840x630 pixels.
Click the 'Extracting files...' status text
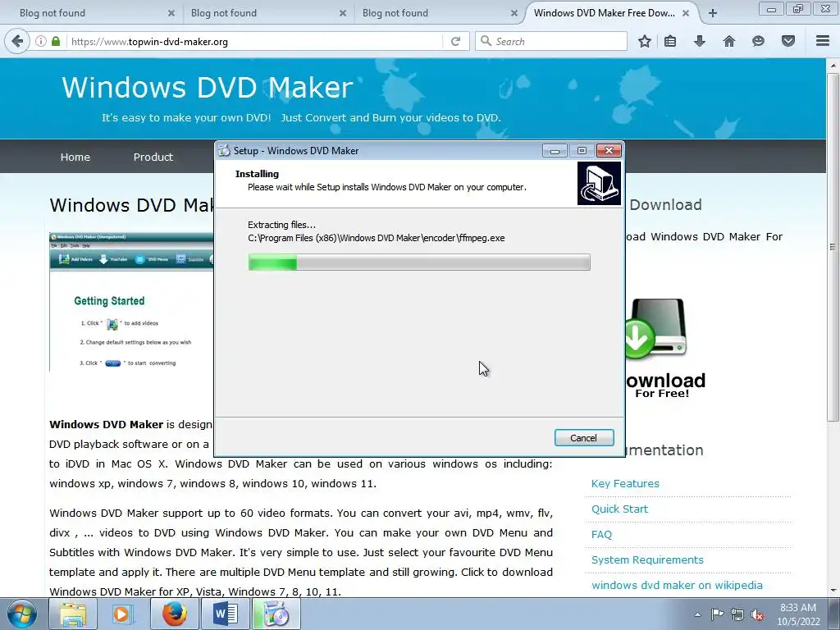click(x=282, y=225)
